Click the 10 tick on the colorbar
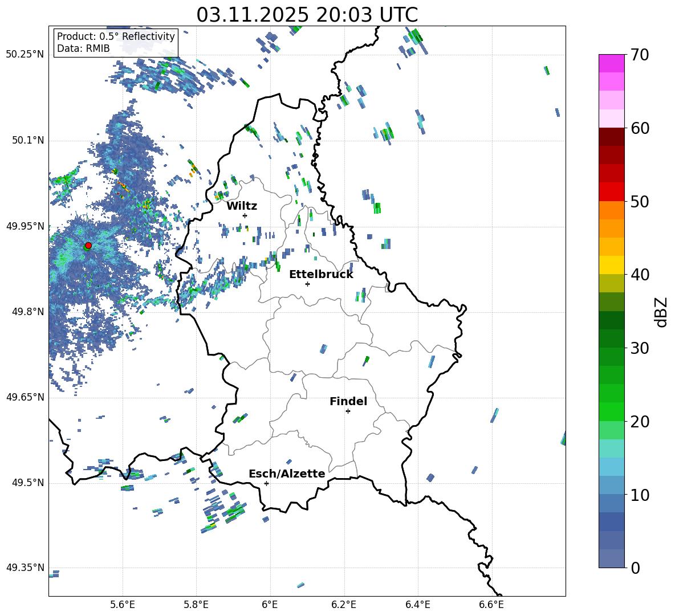The height and width of the screenshot is (616, 675). pyautogui.click(x=640, y=495)
